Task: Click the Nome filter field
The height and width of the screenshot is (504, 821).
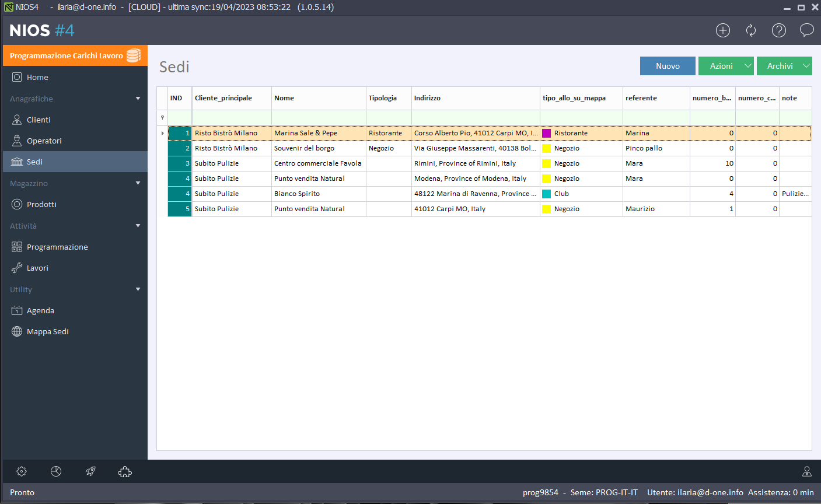Action: (319, 117)
